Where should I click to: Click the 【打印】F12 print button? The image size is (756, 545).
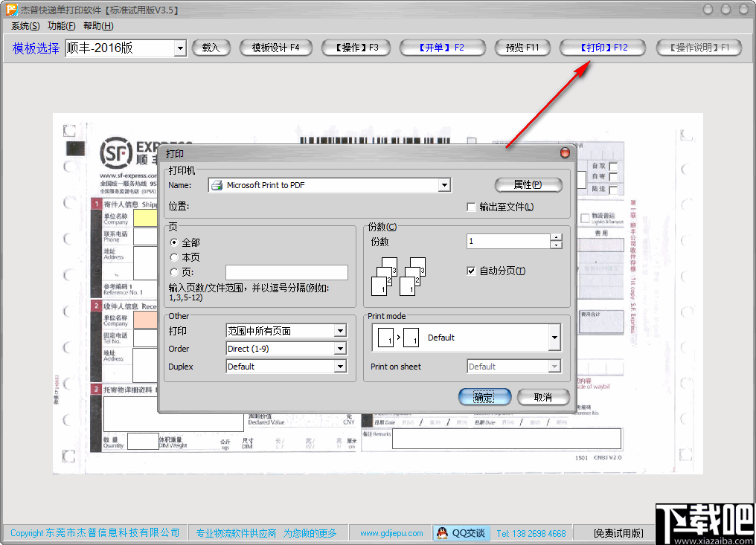(x=602, y=48)
